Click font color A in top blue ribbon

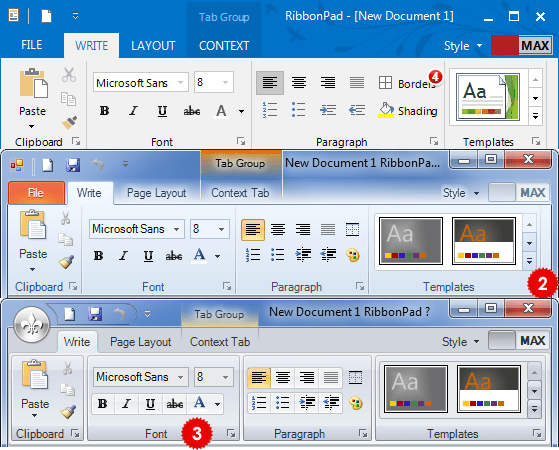pyautogui.click(x=221, y=111)
